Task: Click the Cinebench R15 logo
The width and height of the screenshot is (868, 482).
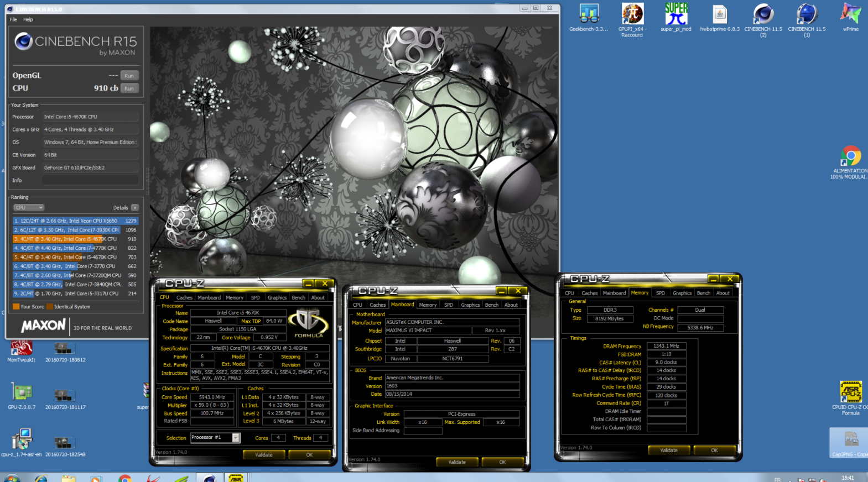Action: [76, 44]
